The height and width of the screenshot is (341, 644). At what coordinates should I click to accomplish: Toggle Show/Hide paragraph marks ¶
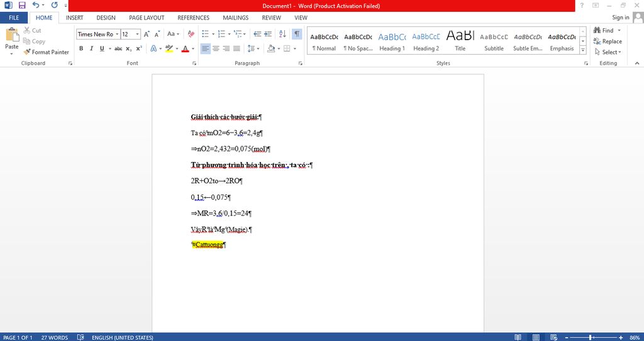coord(297,34)
